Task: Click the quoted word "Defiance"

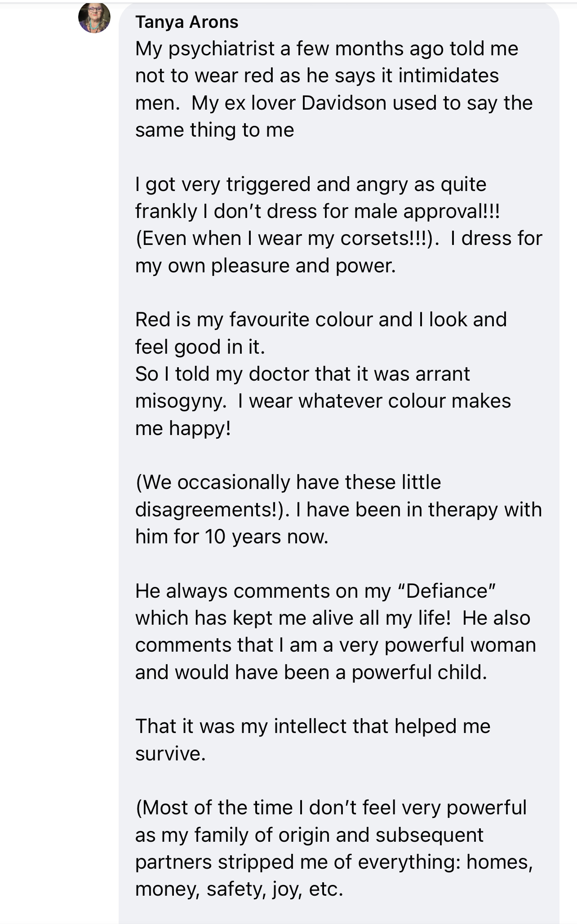Action: [447, 591]
